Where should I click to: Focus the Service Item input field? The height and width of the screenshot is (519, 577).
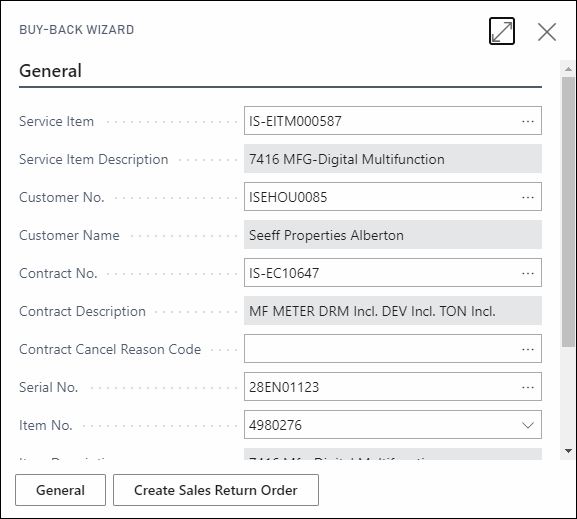(x=383, y=121)
